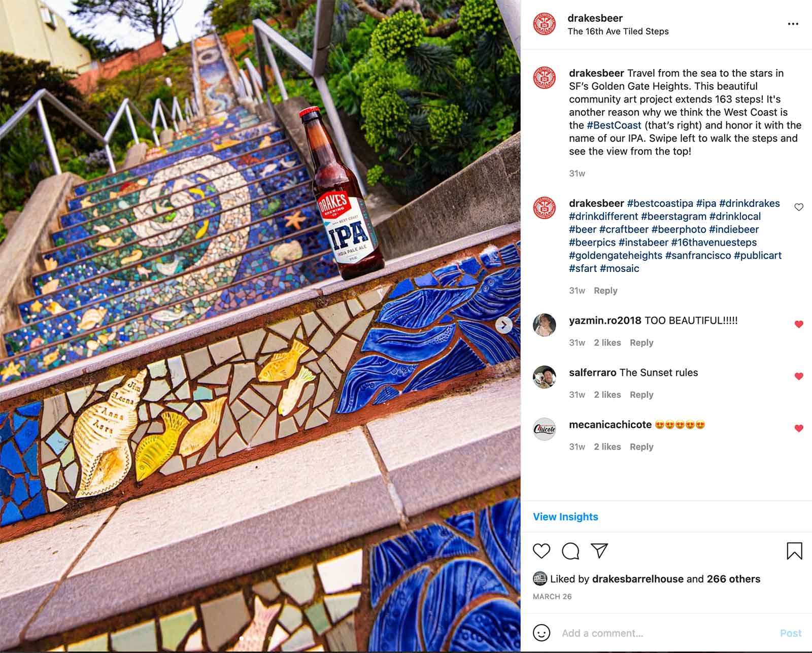Open the mecanicachicote profile picture

pos(545,429)
